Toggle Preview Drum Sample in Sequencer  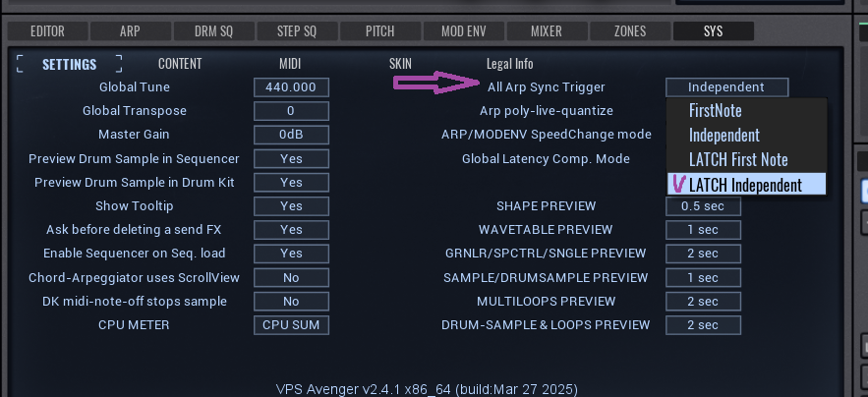point(291,159)
